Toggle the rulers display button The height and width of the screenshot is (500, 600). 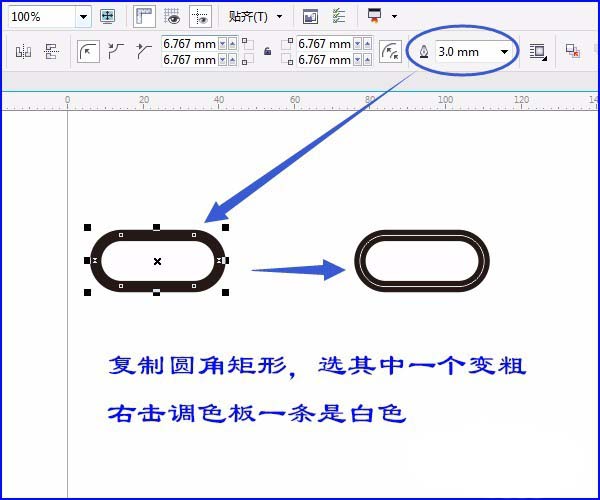(x=144, y=16)
